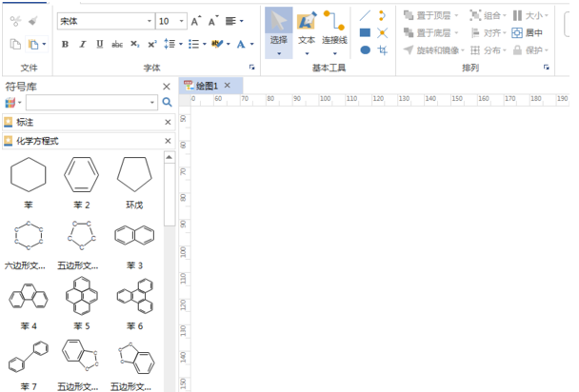The image size is (579, 392).
Task: Close the 化学方程式 library category
Action: (168, 141)
